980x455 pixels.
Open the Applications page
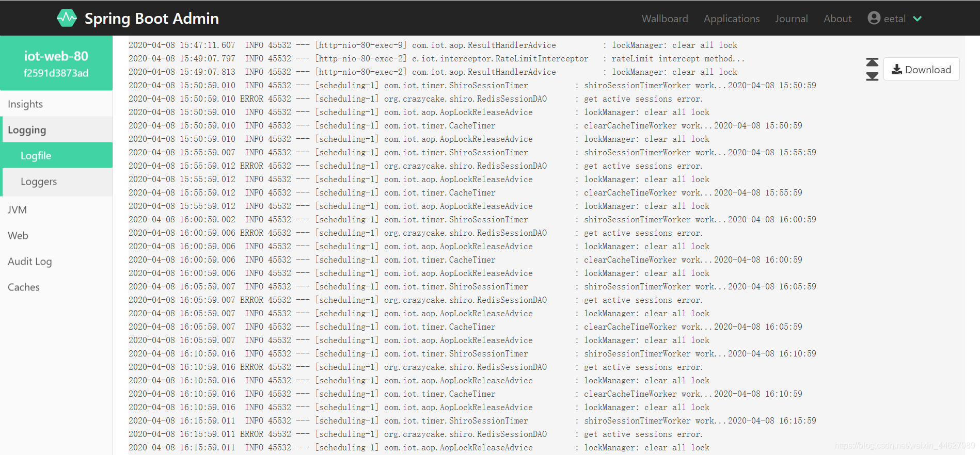732,19
